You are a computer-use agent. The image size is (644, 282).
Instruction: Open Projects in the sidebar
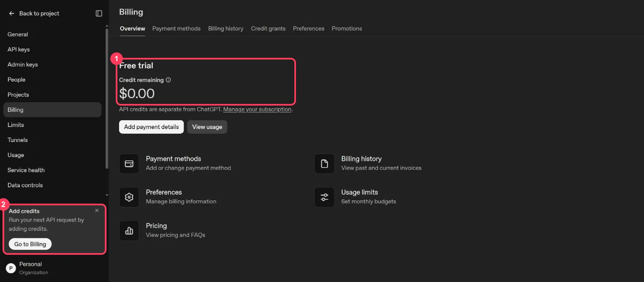[x=52, y=95]
